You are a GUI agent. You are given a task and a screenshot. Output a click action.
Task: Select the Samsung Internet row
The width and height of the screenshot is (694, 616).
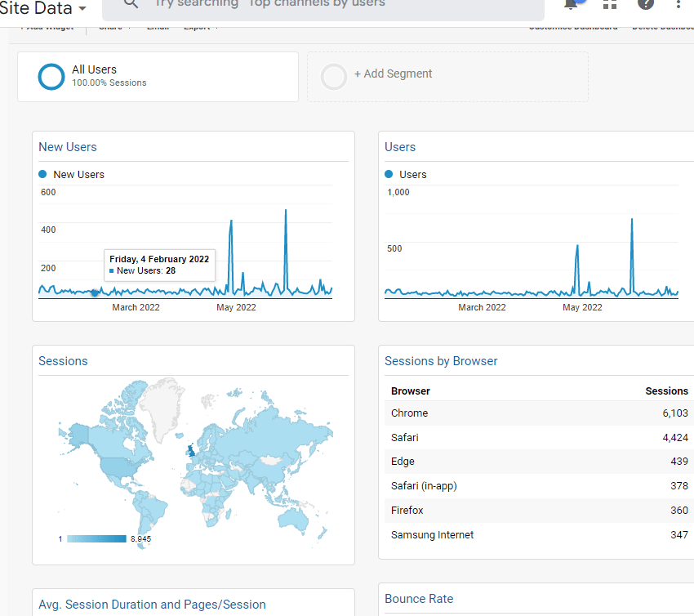pyautogui.click(x=539, y=534)
